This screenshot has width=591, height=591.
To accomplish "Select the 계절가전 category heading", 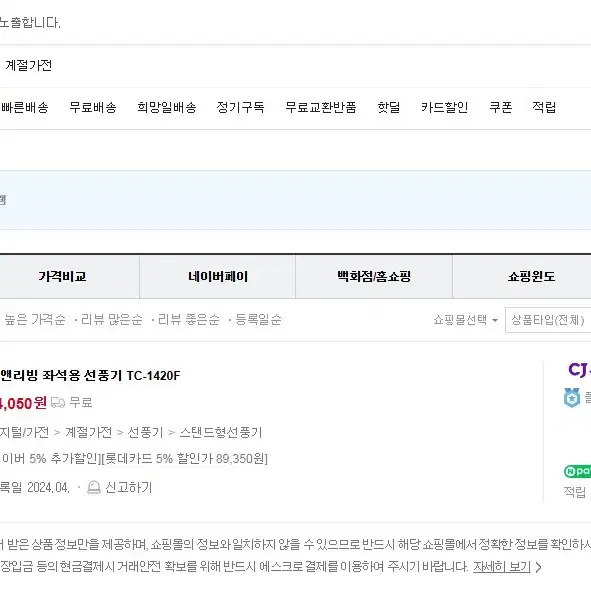I will tap(29, 66).
